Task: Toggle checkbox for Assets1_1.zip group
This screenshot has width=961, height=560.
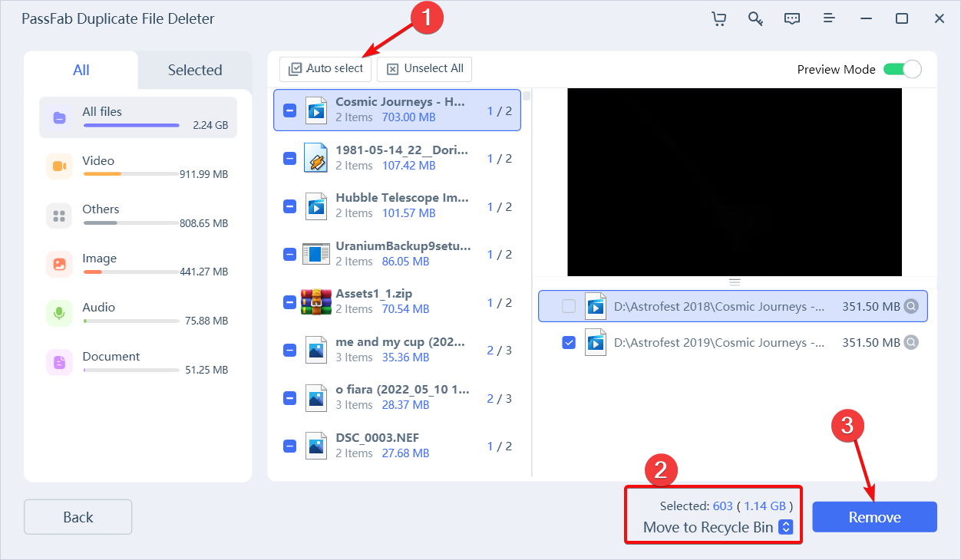Action: 289,302
